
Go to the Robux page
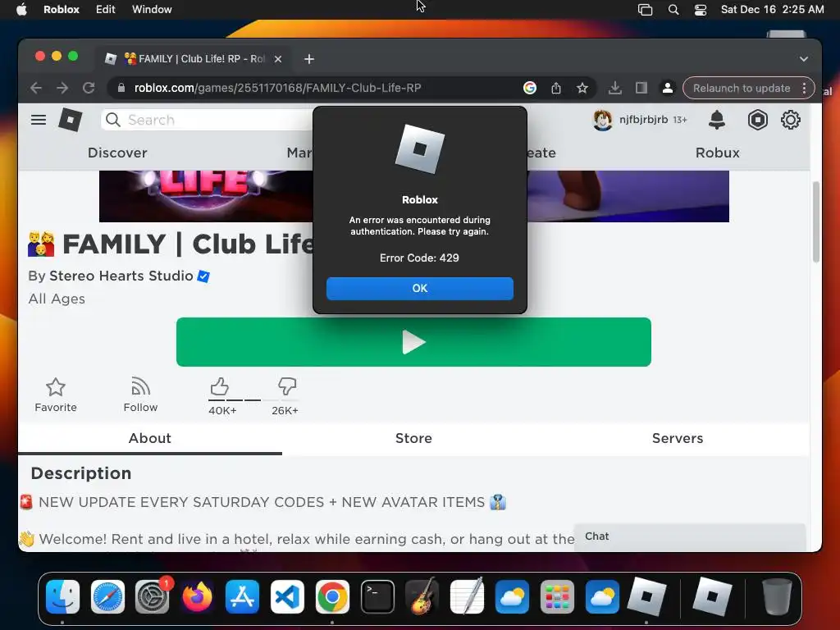[717, 153]
